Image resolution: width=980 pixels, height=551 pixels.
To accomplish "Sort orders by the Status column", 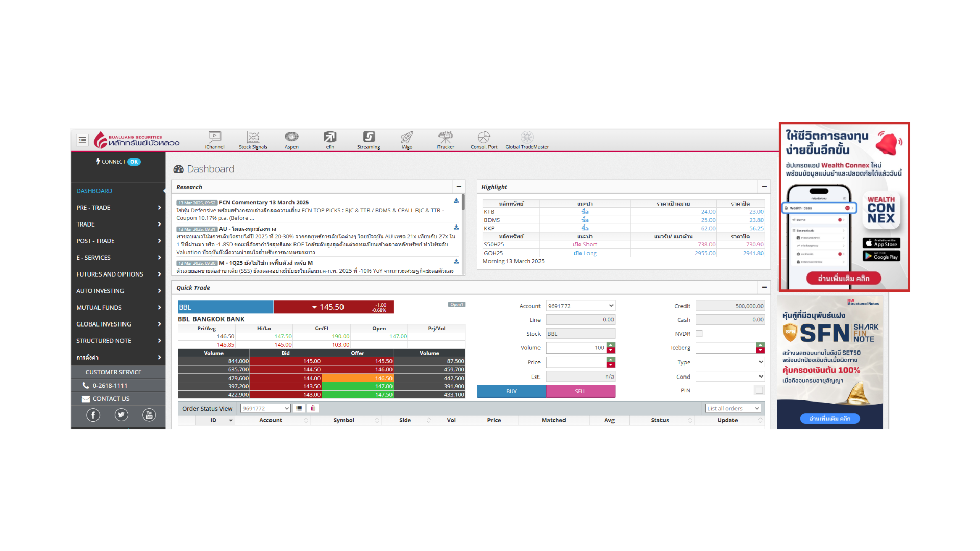I will pos(661,420).
